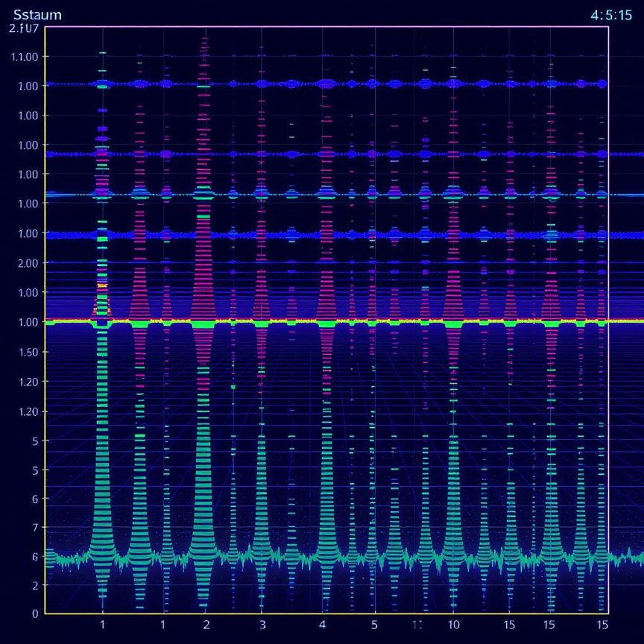
Task: Click the Sstaum title label
Action: pos(37,14)
